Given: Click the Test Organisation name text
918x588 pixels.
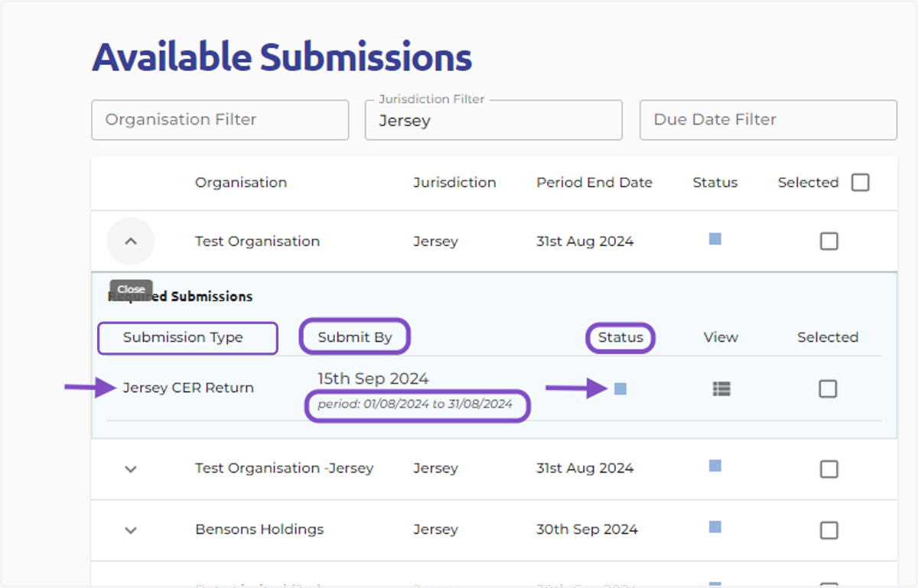Looking at the screenshot, I should (257, 241).
